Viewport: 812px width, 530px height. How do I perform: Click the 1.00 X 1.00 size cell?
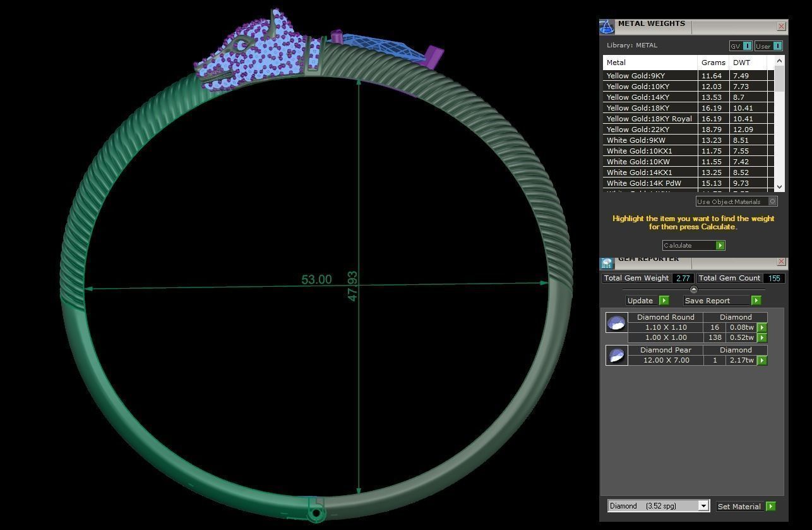(666, 337)
